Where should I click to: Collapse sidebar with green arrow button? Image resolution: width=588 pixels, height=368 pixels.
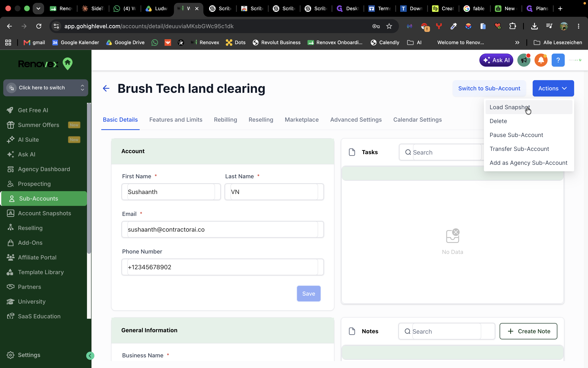coord(90,356)
